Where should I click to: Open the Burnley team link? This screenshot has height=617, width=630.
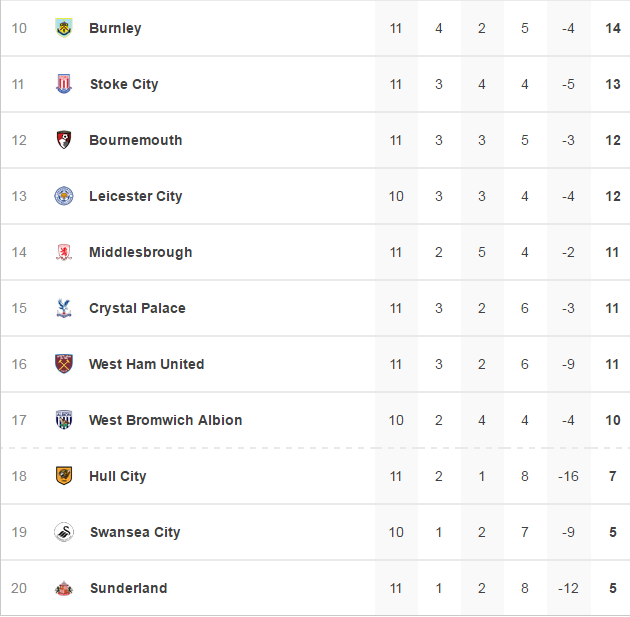coord(115,28)
